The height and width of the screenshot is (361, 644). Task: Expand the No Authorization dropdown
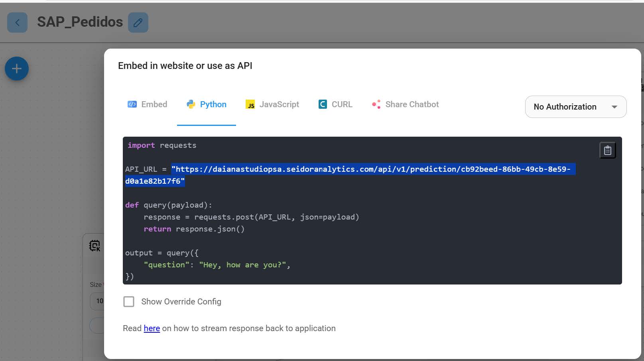(x=575, y=107)
